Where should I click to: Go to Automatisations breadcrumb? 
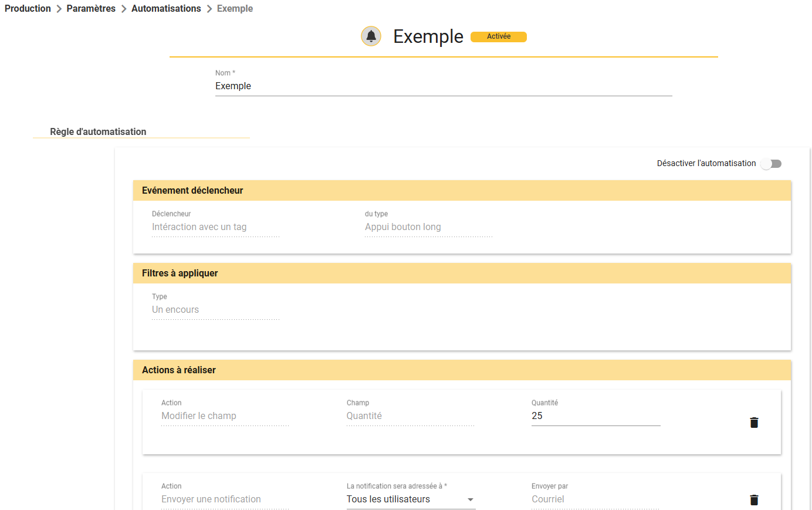point(166,9)
